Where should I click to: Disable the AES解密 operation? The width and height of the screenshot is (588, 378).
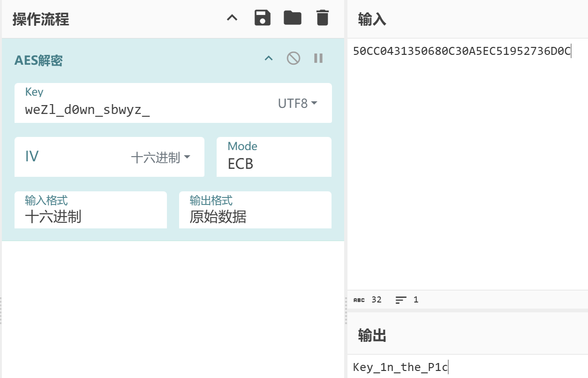(x=294, y=59)
